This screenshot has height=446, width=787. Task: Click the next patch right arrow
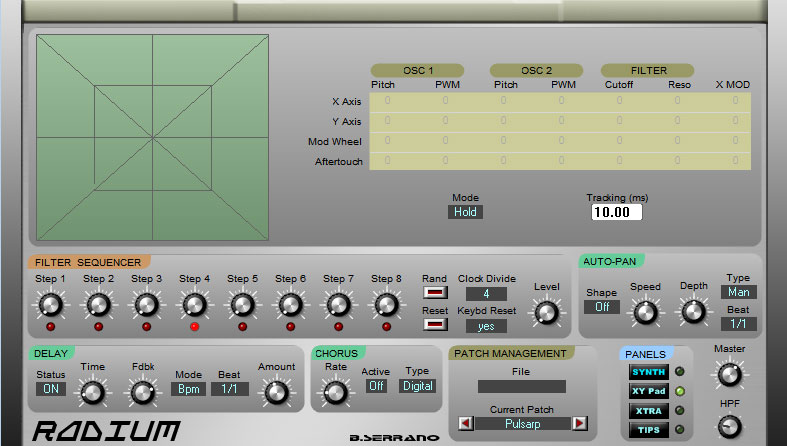coord(579,424)
